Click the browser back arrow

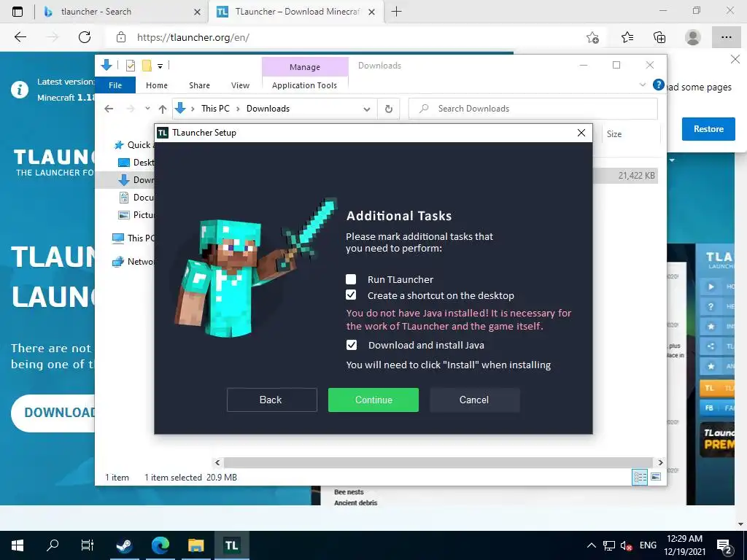click(x=20, y=37)
